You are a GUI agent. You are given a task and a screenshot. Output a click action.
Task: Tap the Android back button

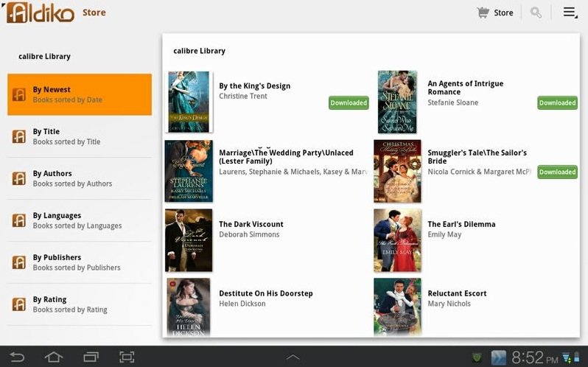pyautogui.click(x=17, y=357)
